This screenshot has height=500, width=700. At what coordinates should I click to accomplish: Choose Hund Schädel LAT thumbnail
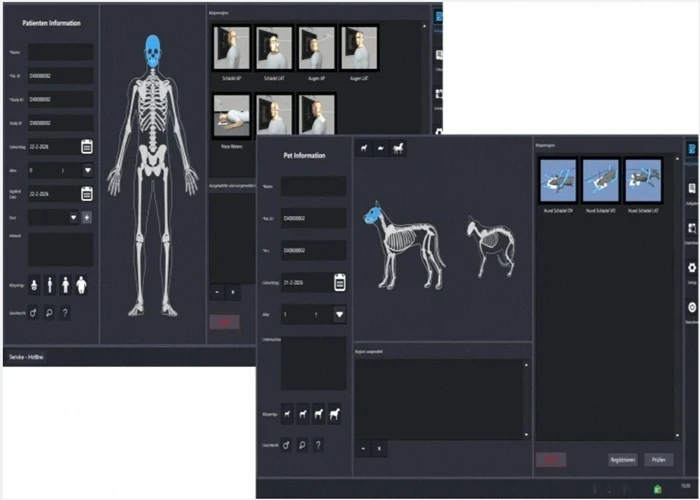[643, 180]
